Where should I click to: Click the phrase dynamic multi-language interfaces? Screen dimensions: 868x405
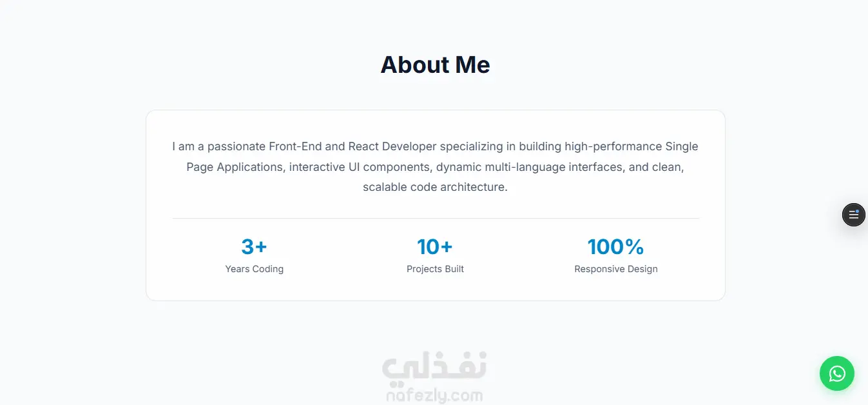(530, 167)
